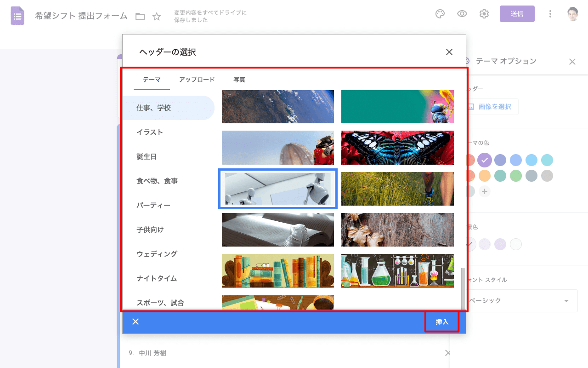Click the more options vertical dots
Image resolution: width=588 pixels, height=368 pixels.
click(550, 14)
